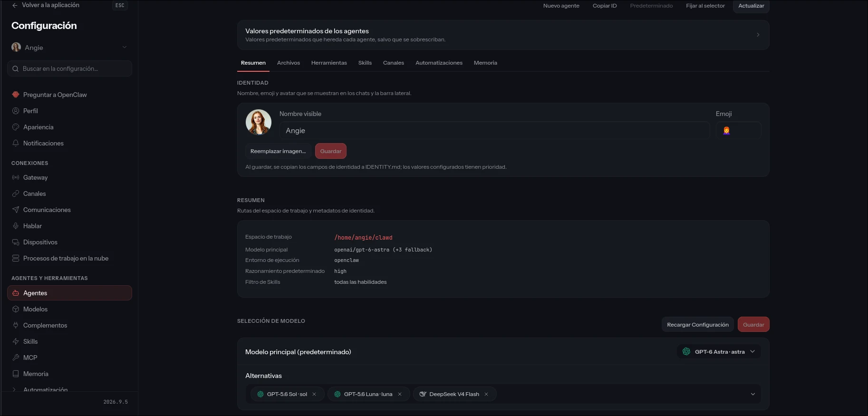The height and width of the screenshot is (416, 868).
Task: Click the Memoria book icon in sidebar
Action: coord(16,374)
